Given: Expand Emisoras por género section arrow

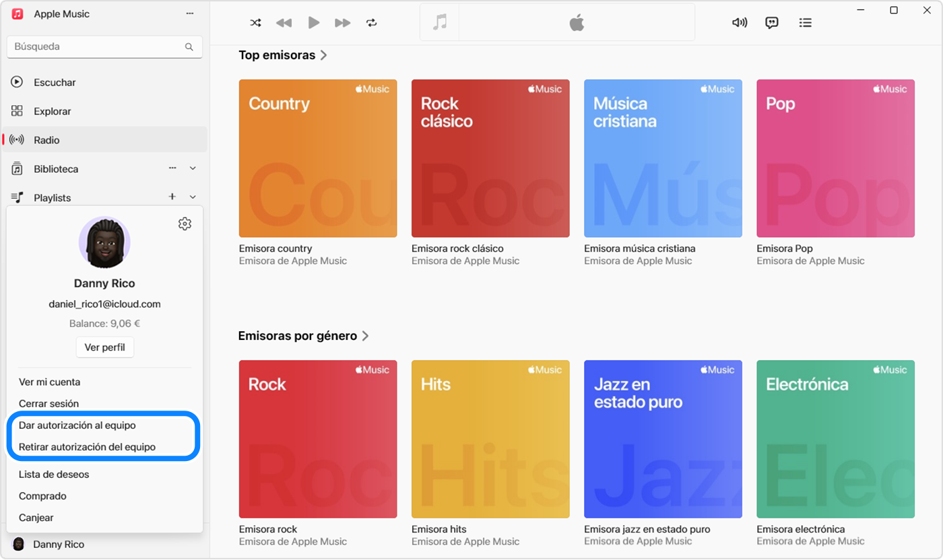Looking at the screenshot, I should point(366,336).
